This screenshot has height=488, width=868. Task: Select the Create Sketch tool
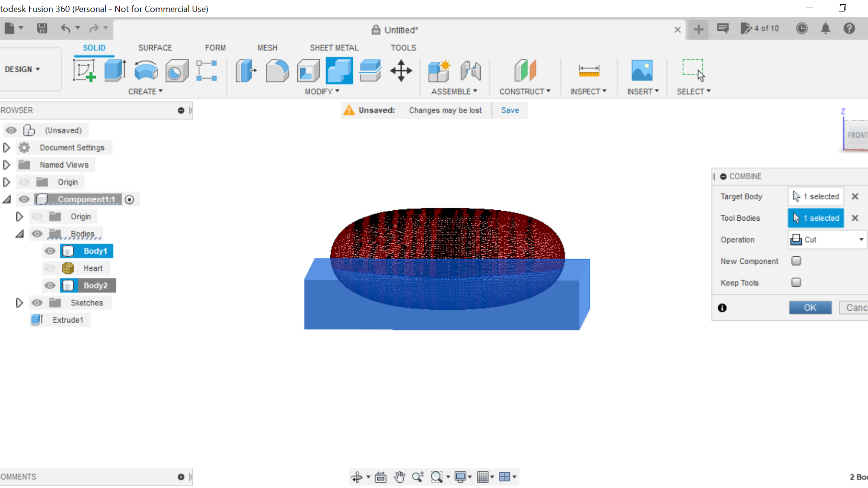tap(85, 70)
